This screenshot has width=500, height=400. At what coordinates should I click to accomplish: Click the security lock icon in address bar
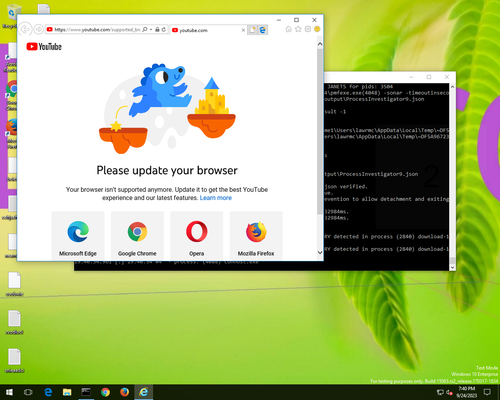[x=157, y=29]
